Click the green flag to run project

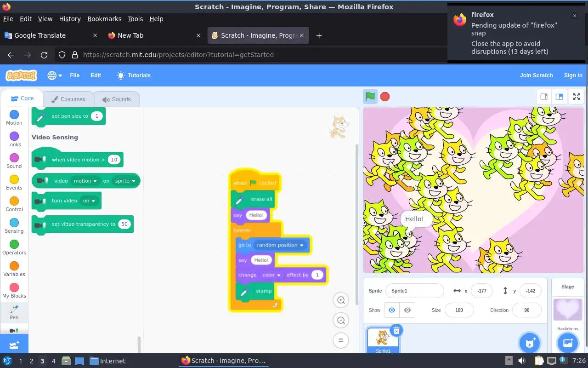(x=370, y=97)
